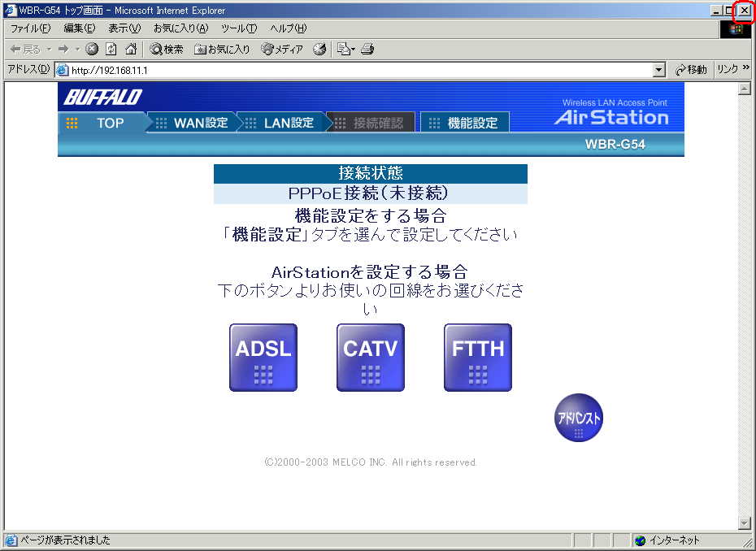Click the BUFFALO logo
Viewport: 756px width, 551px height.
102,97
